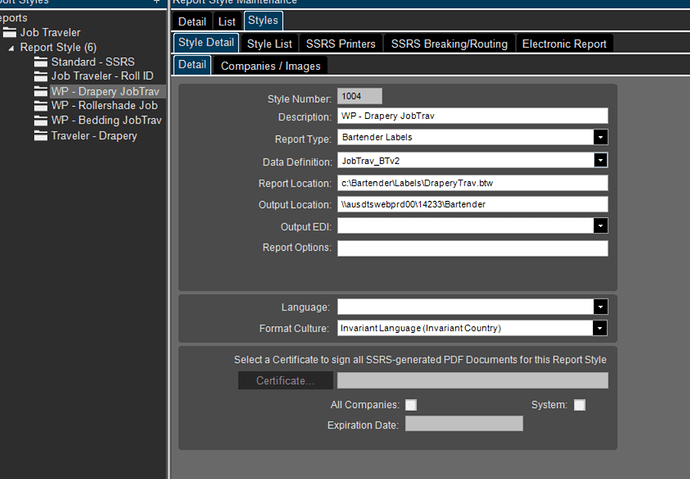This screenshot has height=479, width=690.
Task: Open the Report Type dropdown arrow
Action: tap(600, 137)
